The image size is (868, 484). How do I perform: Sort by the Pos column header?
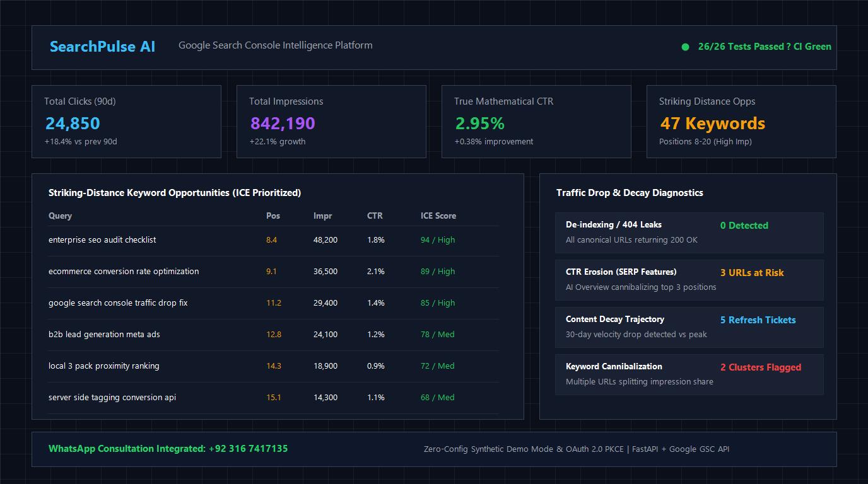point(273,216)
